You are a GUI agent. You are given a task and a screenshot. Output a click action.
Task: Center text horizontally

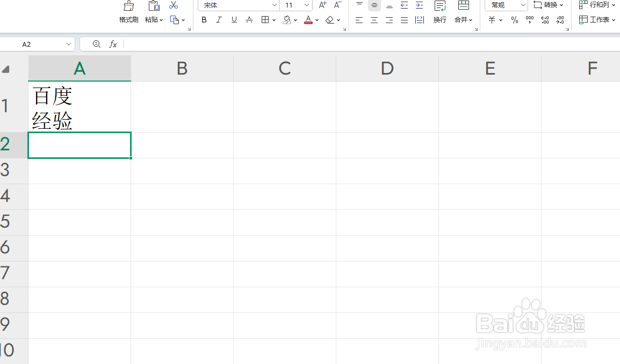(374, 20)
